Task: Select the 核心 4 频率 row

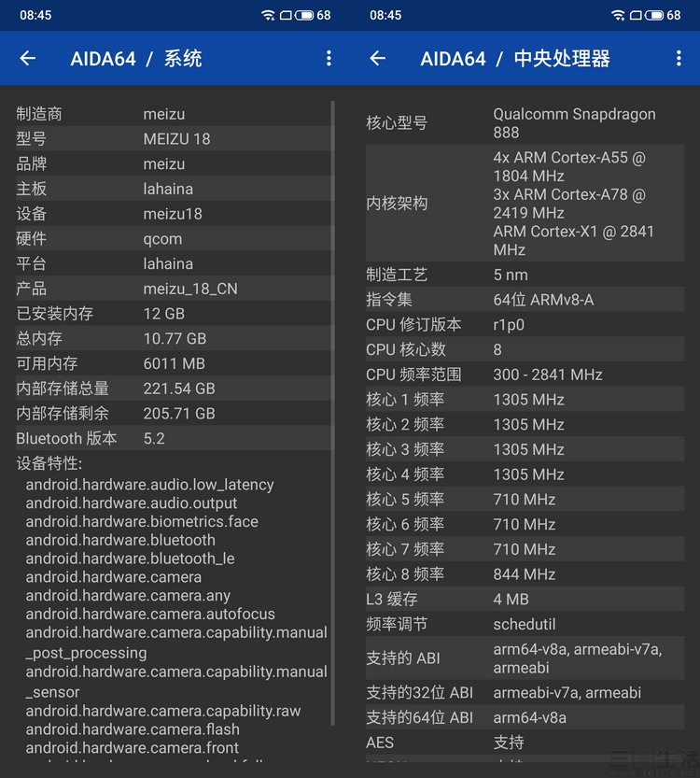Action: coord(525,474)
